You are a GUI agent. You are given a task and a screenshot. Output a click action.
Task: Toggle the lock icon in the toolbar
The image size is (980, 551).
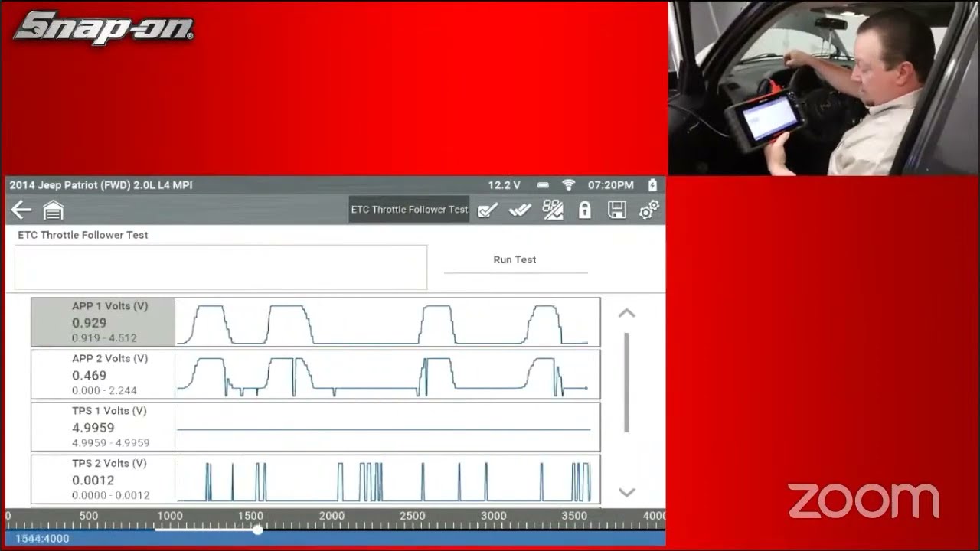tap(585, 210)
